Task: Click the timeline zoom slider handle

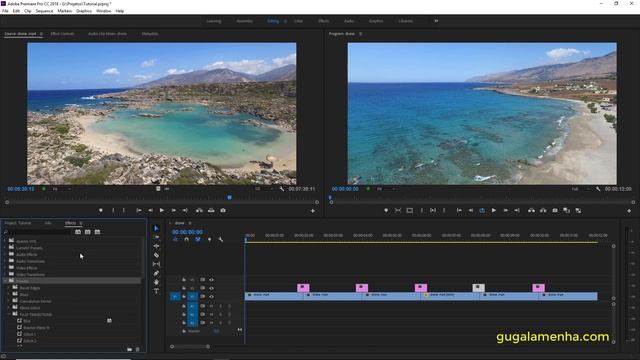Action: (x=208, y=347)
